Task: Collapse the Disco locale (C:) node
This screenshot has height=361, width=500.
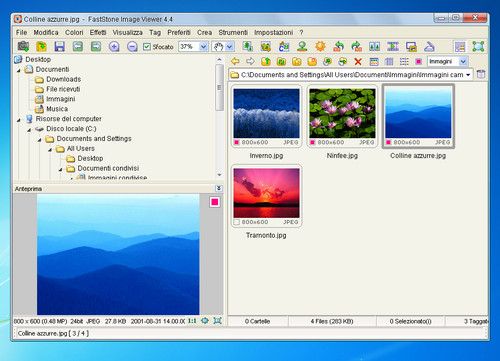Action: point(29,129)
